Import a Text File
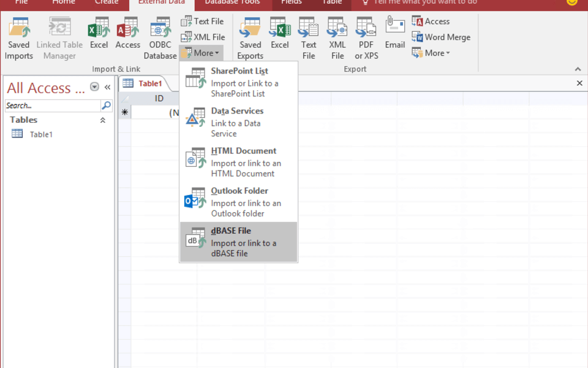This screenshot has height=368, width=588. (202, 21)
